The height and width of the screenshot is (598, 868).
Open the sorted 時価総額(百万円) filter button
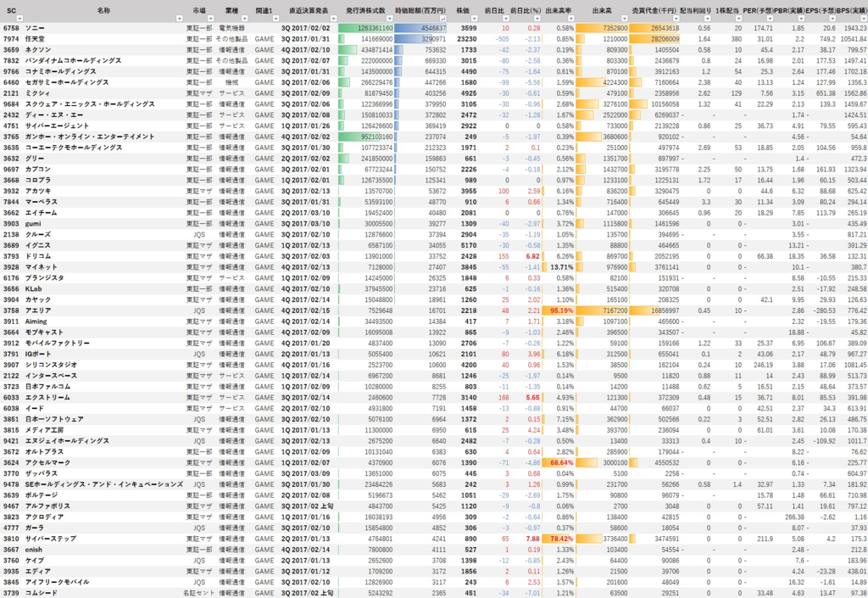coord(443,19)
